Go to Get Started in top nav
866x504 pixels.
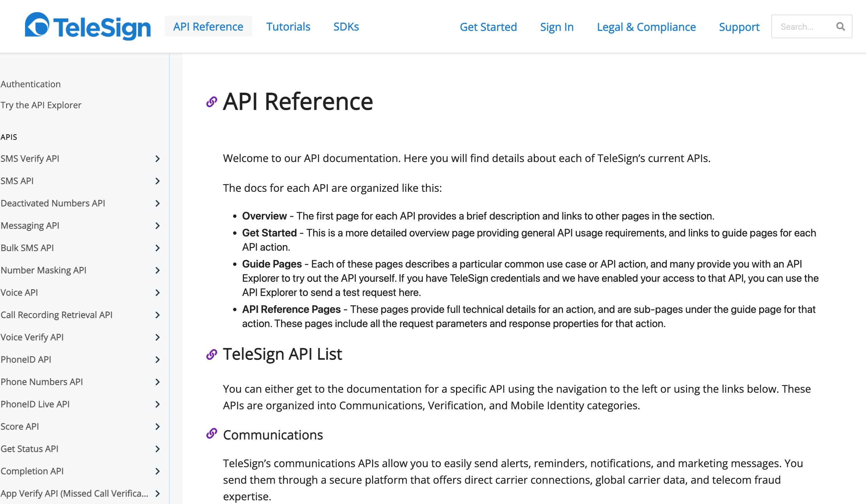pyautogui.click(x=488, y=27)
